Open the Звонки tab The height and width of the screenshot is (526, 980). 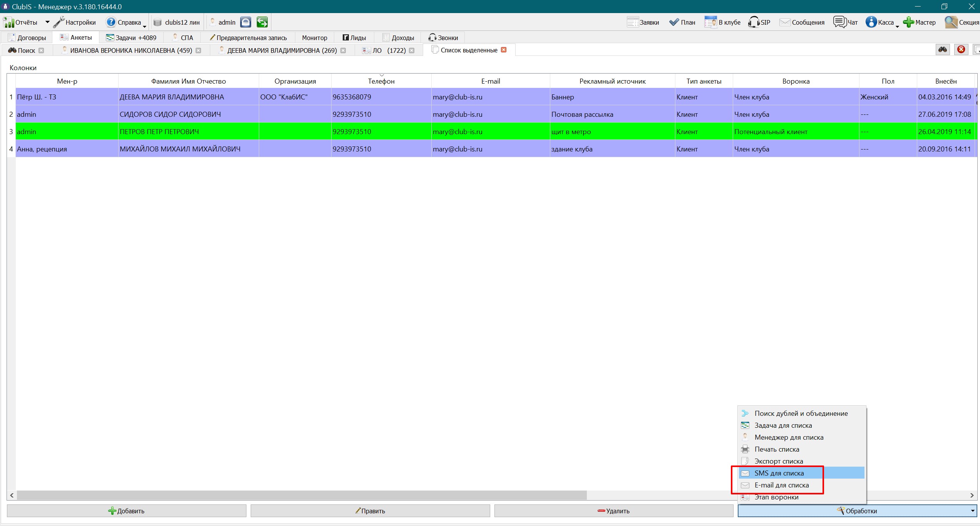(x=443, y=37)
